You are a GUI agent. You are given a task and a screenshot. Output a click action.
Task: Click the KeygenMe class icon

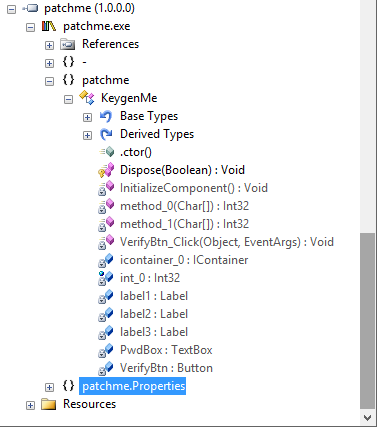coord(87,98)
